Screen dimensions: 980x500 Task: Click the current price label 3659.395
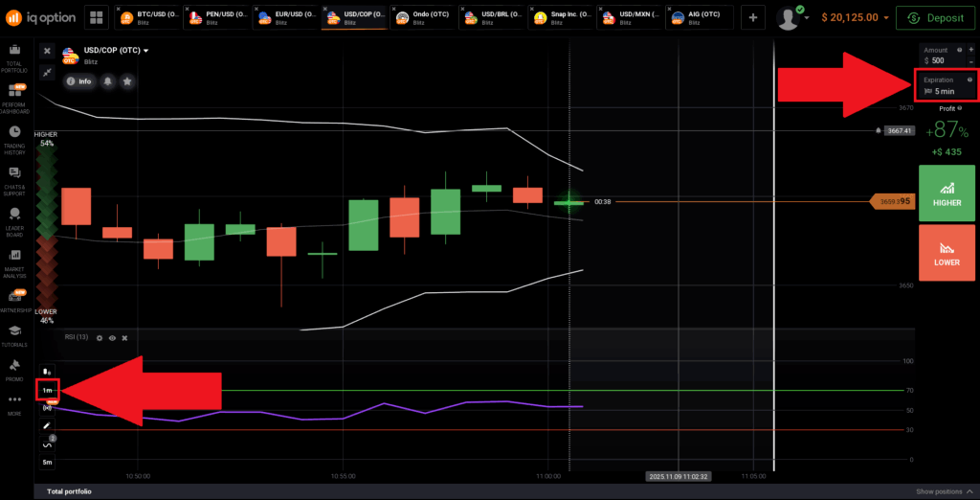tap(893, 201)
